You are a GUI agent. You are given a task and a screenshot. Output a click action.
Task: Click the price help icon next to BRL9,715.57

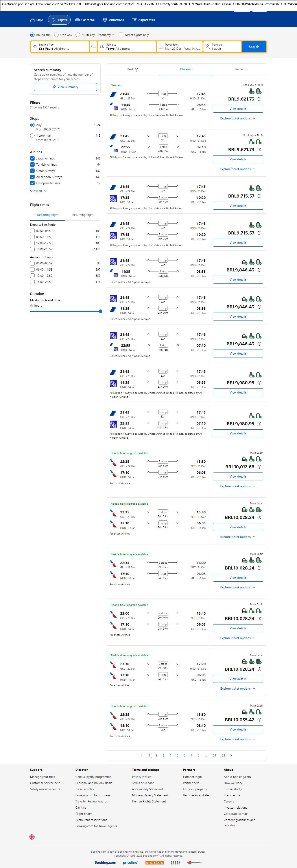pos(259,196)
